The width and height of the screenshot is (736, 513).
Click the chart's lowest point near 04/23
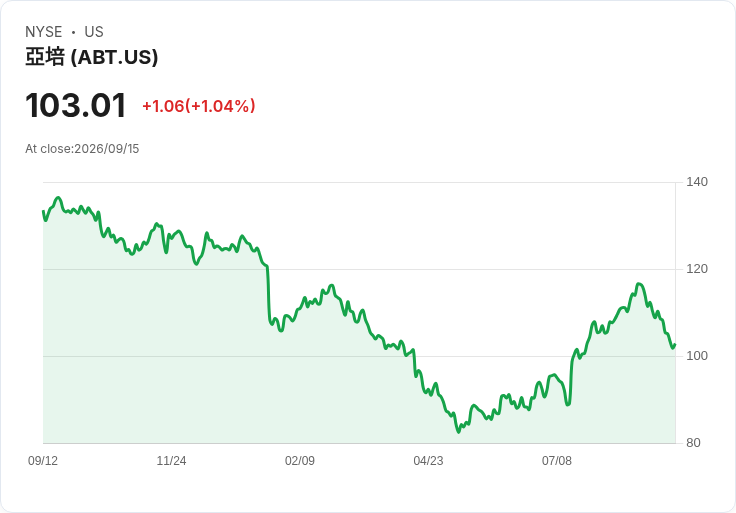(x=459, y=431)
